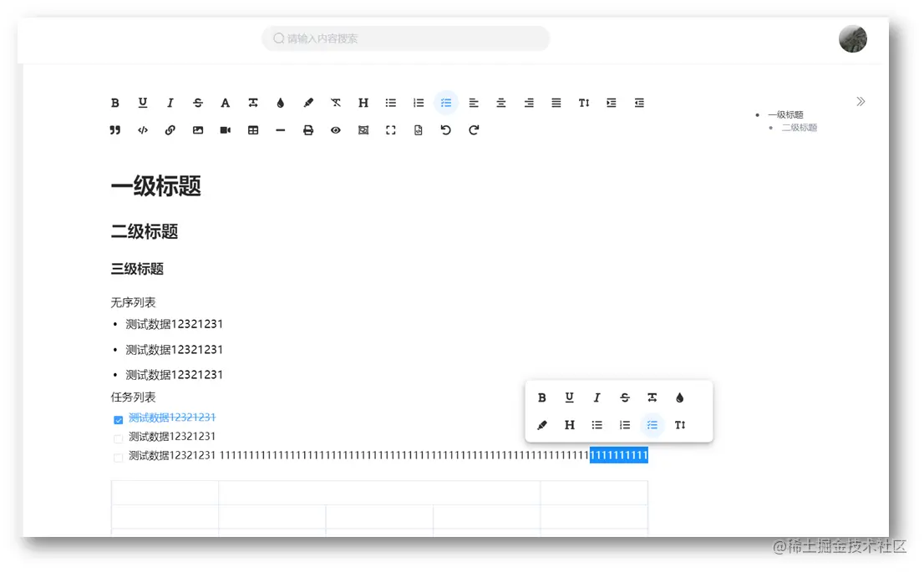This screenshot has width=924, height=572.
Task: Open the user avatar menu
Action: click(x=853, y=39)
